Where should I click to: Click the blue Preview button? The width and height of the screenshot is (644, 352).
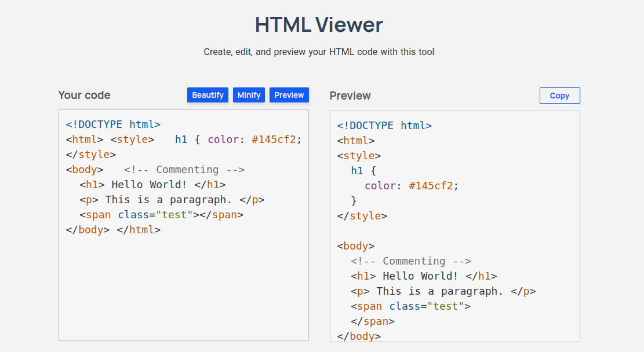[x=289, y=95]
